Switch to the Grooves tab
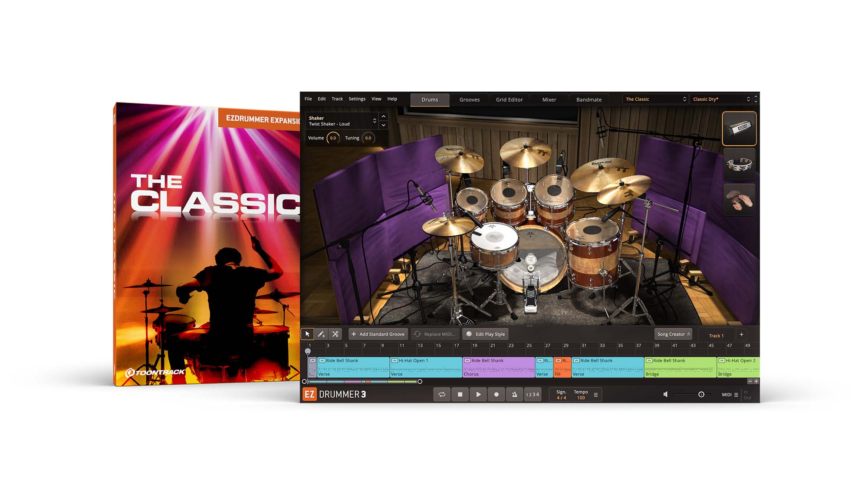 [x=470, y=99]
